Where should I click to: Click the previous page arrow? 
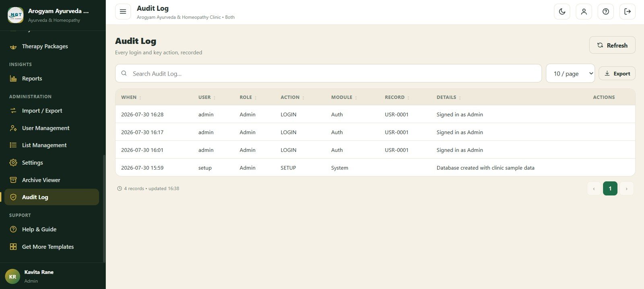[594, 189]
